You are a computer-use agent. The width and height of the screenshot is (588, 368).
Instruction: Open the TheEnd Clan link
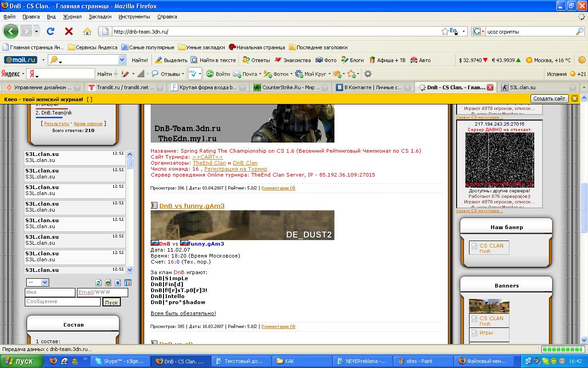click(x=209, y=163)
